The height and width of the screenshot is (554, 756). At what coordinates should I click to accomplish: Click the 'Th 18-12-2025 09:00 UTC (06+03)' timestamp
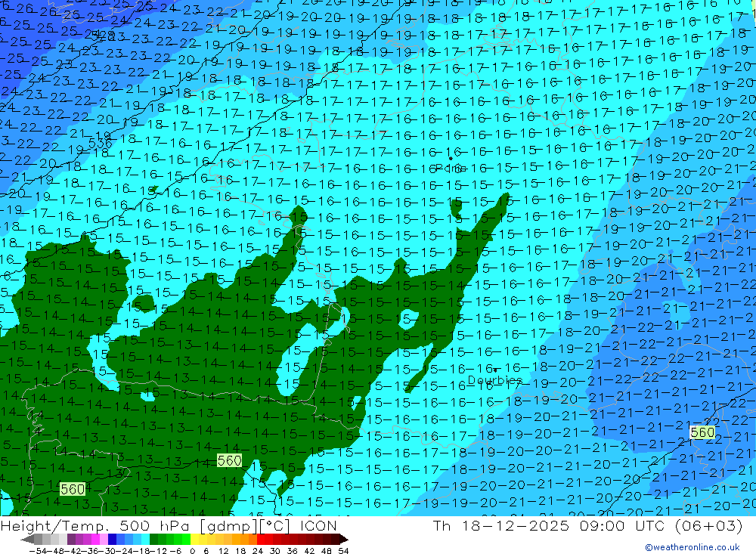tap(587, 526)
